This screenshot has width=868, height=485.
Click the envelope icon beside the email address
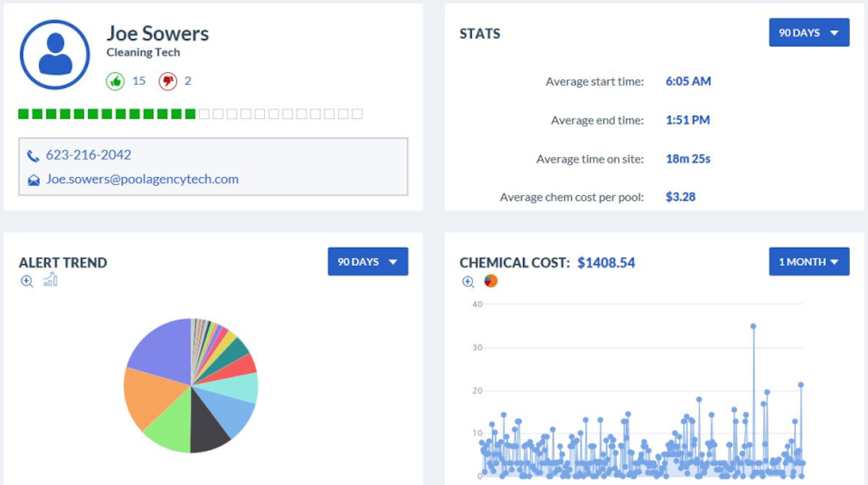tap(33, 180)
